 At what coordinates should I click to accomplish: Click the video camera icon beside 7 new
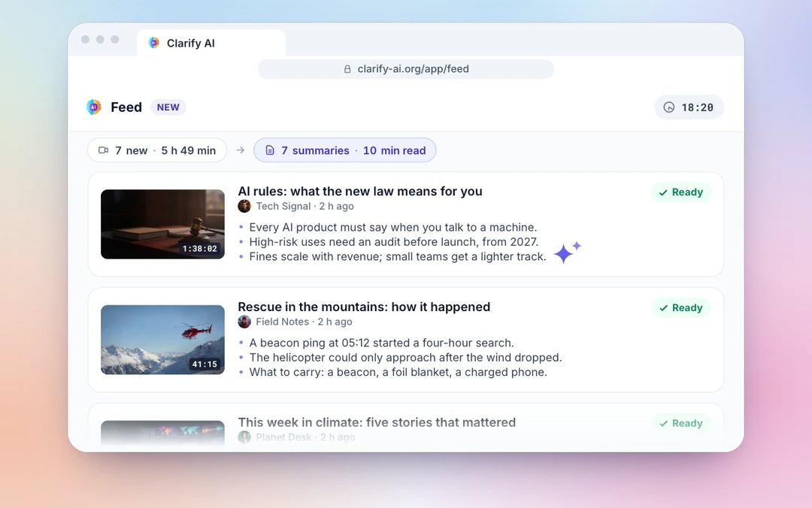104,150
